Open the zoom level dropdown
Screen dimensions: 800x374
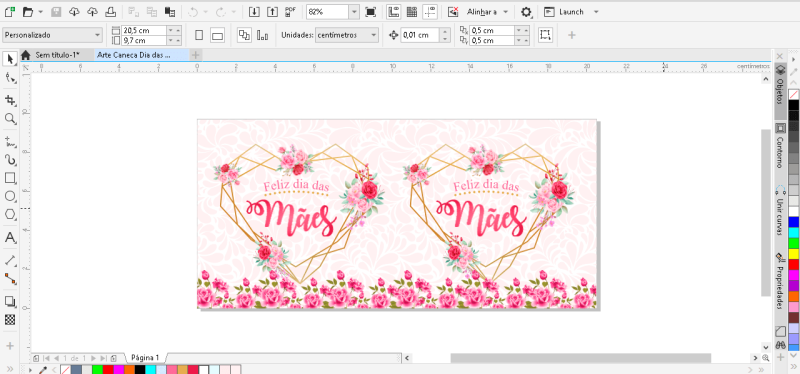tap(354, 12)
